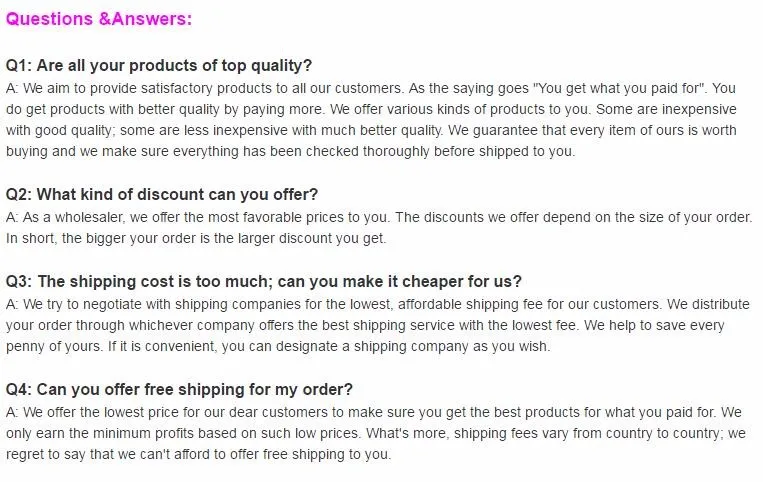This screenshot has height=482, width=763.
Task: Select the Q4 free shipping question
Action: pyautogui.click(x=179, y=390)
